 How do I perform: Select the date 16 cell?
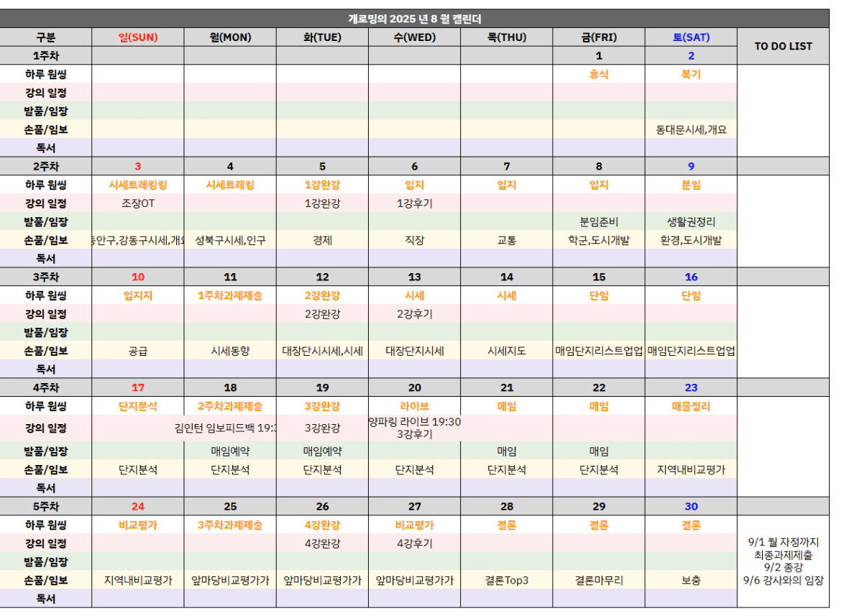coord(691,277)
